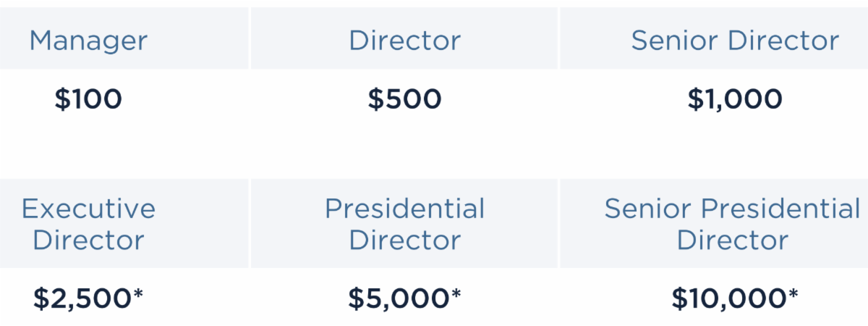868x326 pixels.
Task: Select the $10,000 Senior Presidential amount
Action: (729, 298)
